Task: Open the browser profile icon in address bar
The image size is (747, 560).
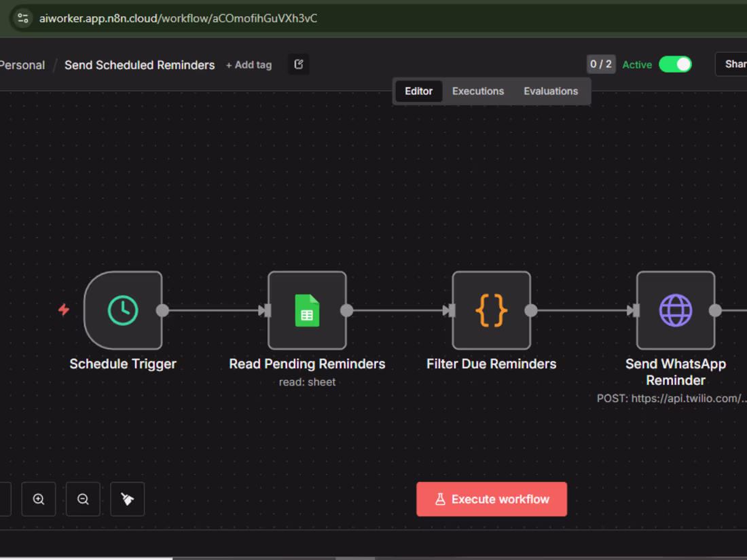Action: (x=22, y=18)
